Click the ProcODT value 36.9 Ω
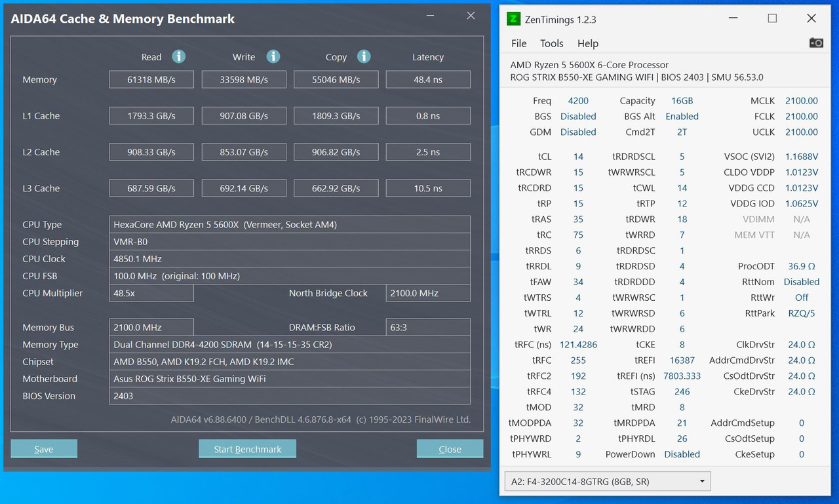Image resolution: width=839 pixels, height=504 pixels. click(802, 267)
